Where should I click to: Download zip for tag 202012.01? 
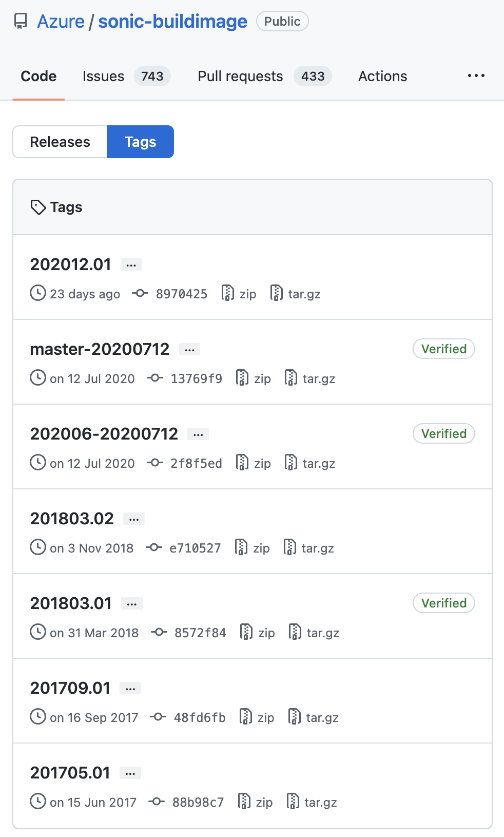click(x=239, y=294)
